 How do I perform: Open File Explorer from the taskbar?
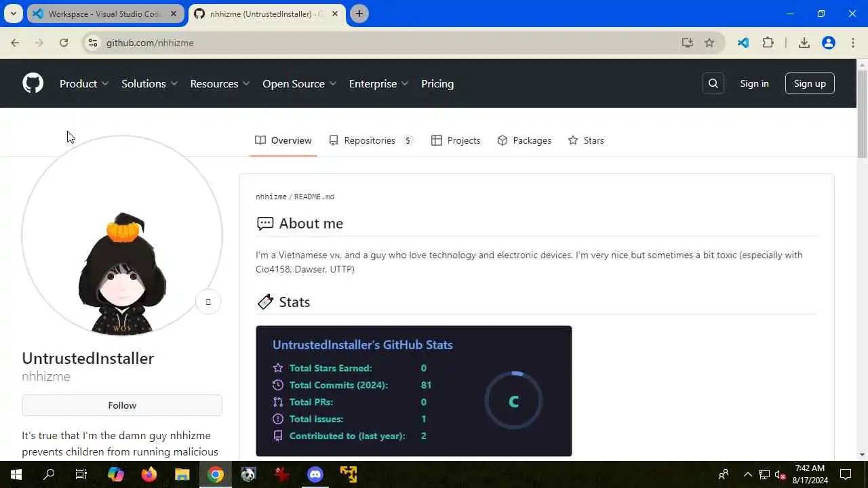click(182, 474)
